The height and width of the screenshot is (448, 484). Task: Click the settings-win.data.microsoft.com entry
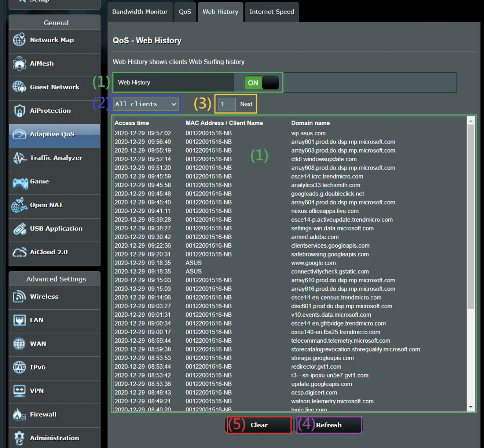coord(333,228)
